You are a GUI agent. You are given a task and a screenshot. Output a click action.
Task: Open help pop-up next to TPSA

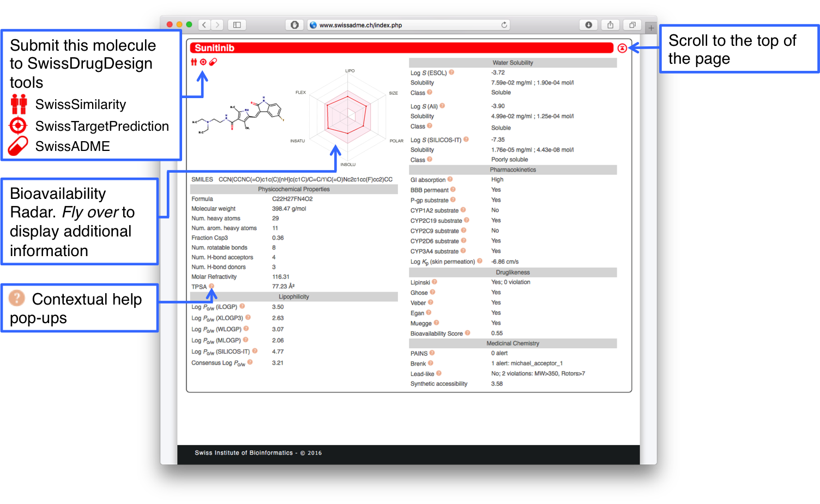pyautogui.click(x=212, y=286)
